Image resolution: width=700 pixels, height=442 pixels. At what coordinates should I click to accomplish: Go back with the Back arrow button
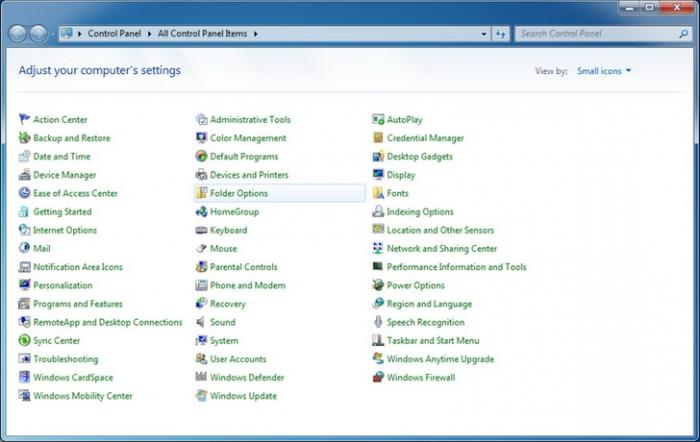17,34
